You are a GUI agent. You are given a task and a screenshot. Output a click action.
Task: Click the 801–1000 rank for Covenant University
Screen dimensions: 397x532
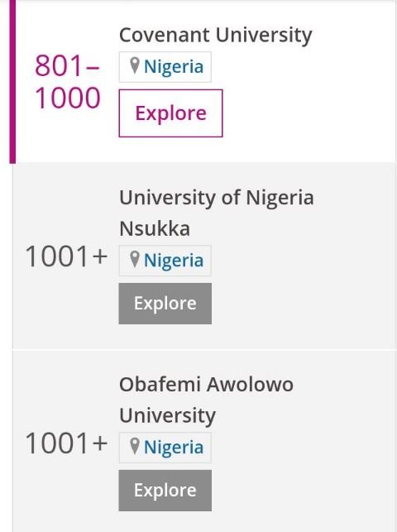pyautogui.click(x=68, y=82)
